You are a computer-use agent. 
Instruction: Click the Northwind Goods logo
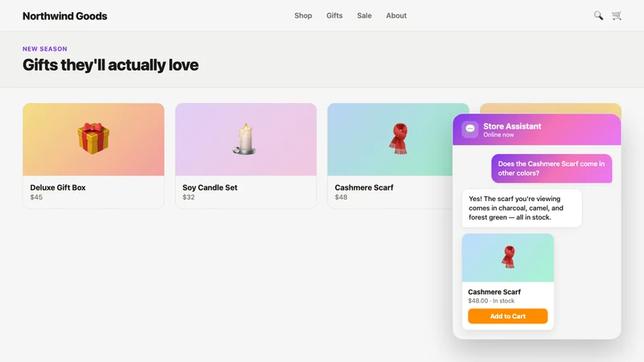click(x=65, y=16)
